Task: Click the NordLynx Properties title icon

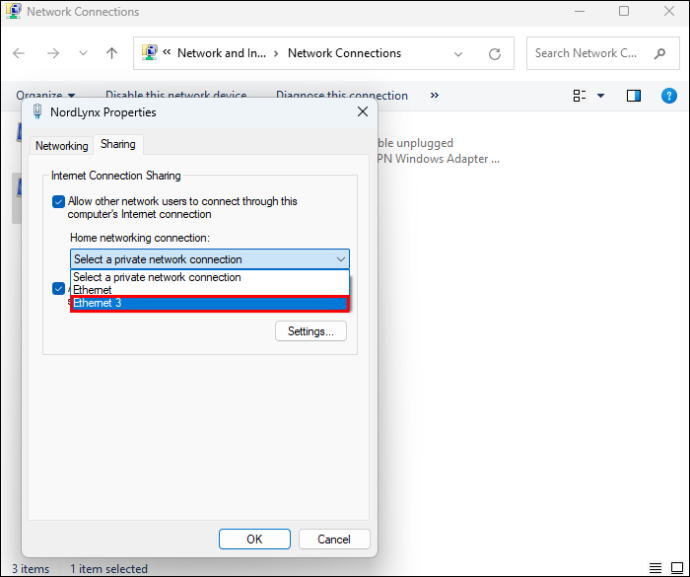Action: [37, 112]
